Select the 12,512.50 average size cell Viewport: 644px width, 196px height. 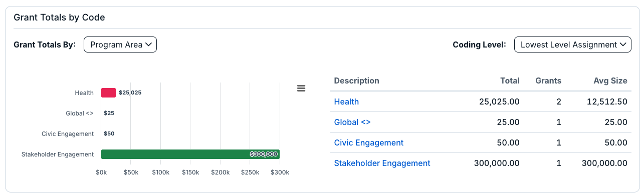coord(607,101)
